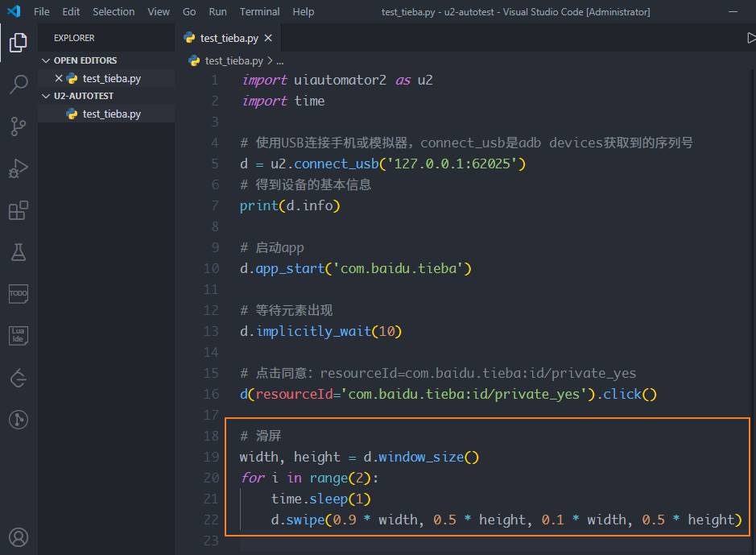Image resolution: width=756 pixels, height=555 pixels.
Task: Click the '# 启动app' comment
Action: (x=272, y=248)
